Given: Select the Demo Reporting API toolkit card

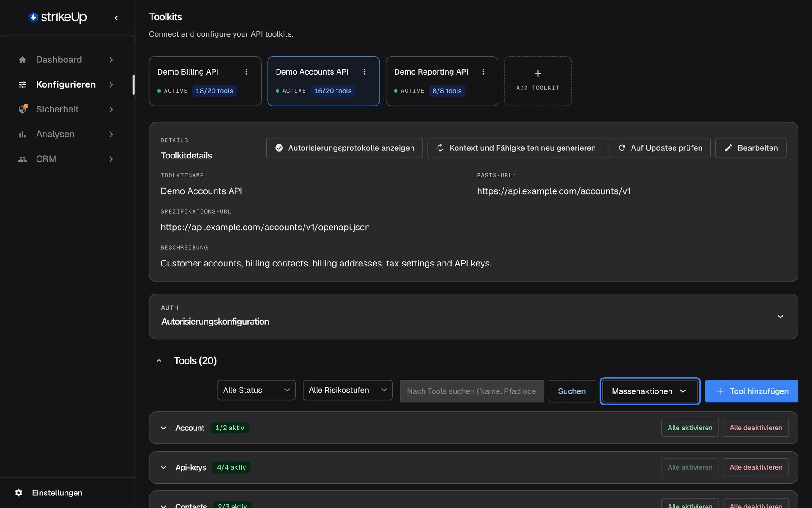Looking at the screenshot, I should [442, 81].
